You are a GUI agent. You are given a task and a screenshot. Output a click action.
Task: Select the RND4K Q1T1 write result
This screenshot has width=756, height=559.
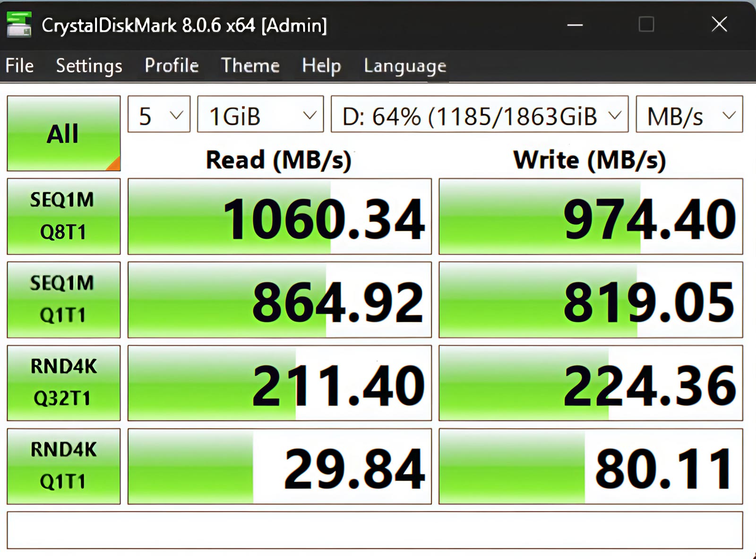592,466
